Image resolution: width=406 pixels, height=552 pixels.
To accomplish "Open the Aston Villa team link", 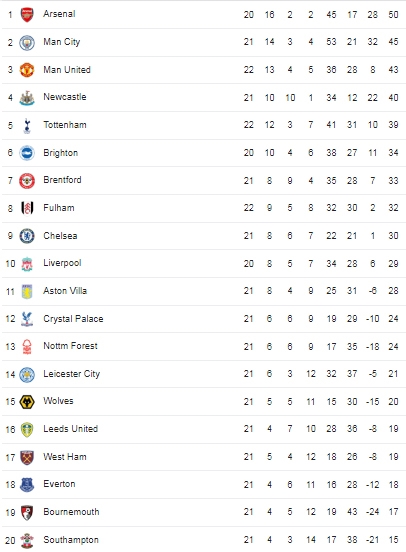I will coord(65,291).
